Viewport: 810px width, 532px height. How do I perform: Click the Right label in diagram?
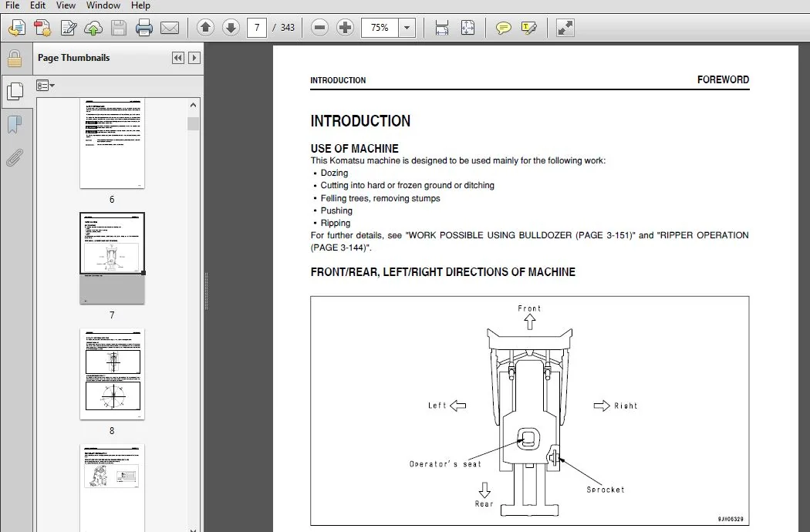tap(626, 406)
